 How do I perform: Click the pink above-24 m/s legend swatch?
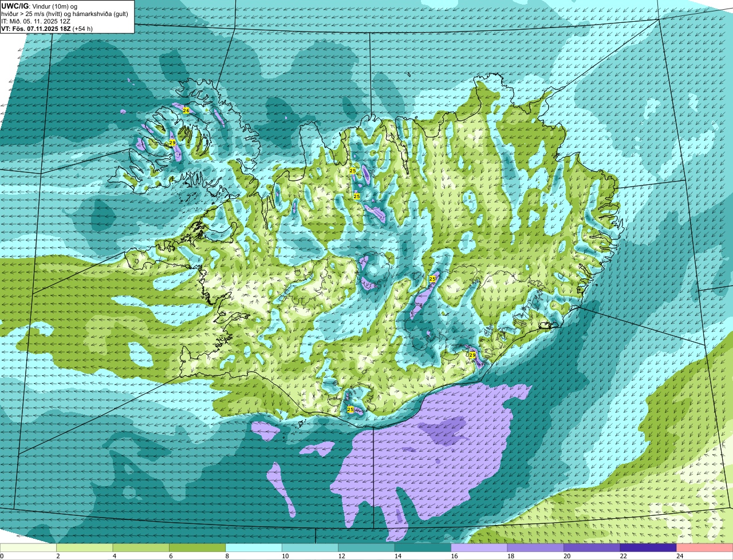[705, 547]
